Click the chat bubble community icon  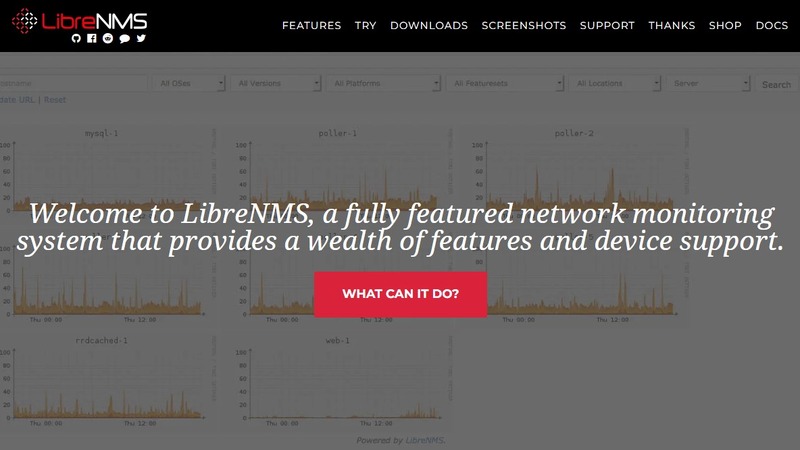coord(124,38)
